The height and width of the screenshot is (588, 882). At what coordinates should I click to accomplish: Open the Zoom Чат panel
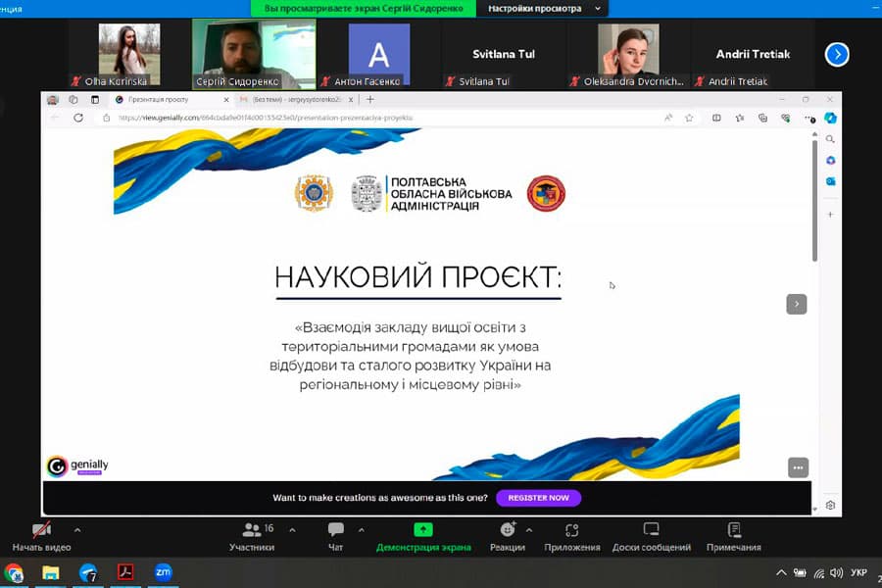point(335,536)
